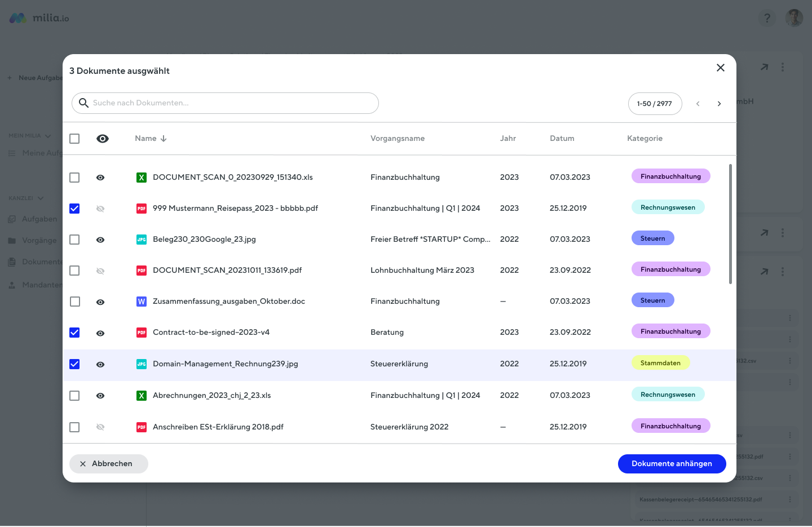Tick the select-all checkbox in header

pos(74,139)
